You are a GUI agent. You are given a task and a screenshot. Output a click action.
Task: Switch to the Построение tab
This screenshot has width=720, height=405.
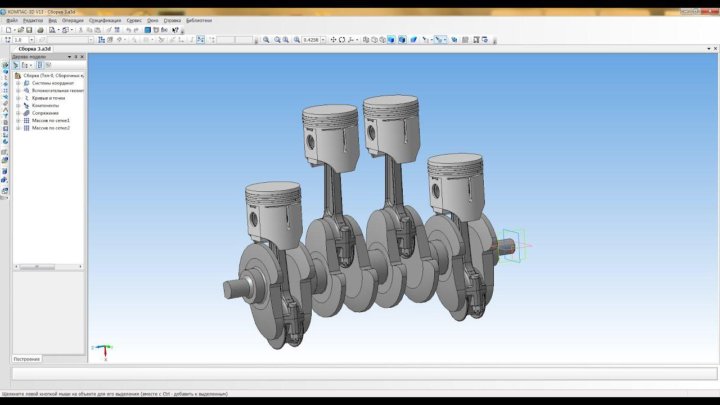27,358
